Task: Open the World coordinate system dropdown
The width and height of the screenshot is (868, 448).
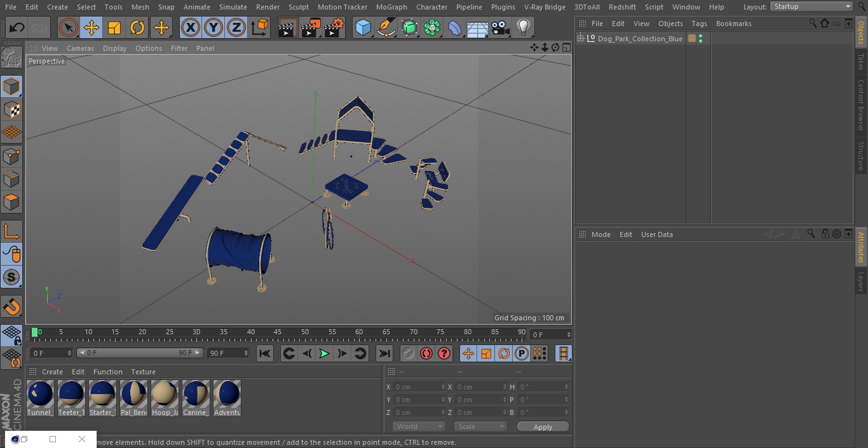Action: pyautogui.click(x=418, y=426)
